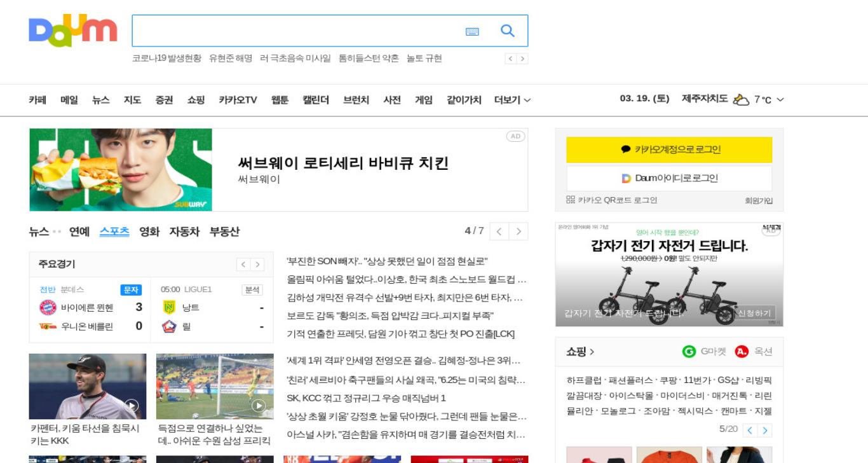This screenshot has width=868, height=463.
Task: Switch to the 연예 tab
Action: (79, 231)
